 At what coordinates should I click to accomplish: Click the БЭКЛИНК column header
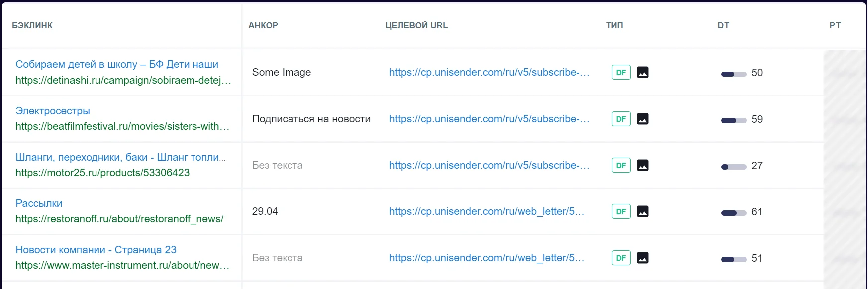coord(32,25)
